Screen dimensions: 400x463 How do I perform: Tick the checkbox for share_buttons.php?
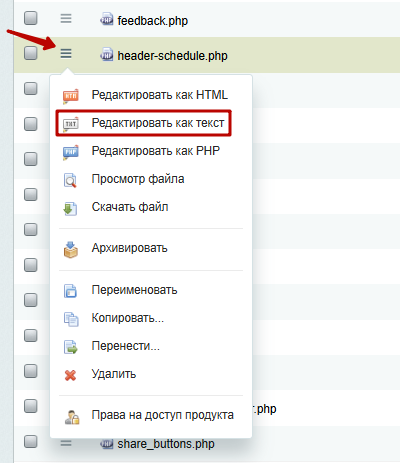click(31, 441)
